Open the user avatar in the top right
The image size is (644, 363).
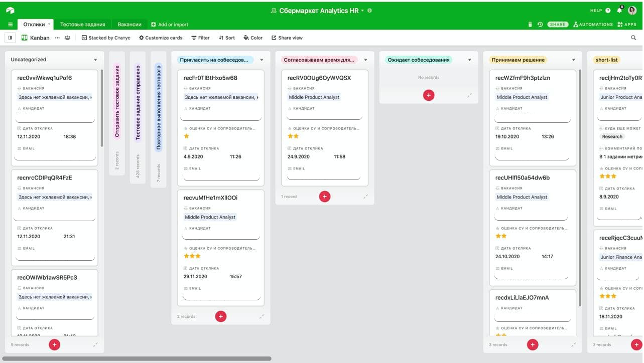632,11
